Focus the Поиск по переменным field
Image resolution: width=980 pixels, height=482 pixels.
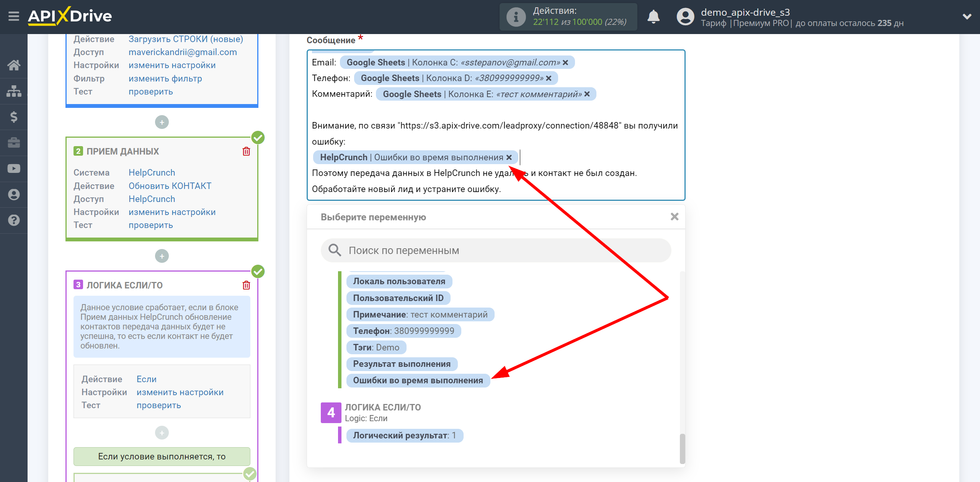(496, 251)
